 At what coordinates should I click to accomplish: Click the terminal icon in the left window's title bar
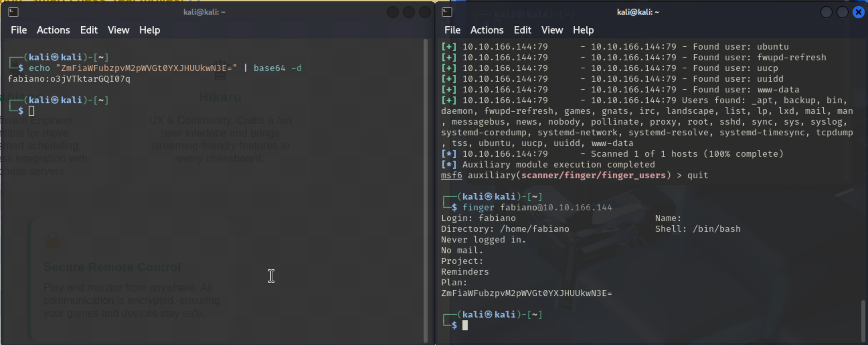click(13, 12)
